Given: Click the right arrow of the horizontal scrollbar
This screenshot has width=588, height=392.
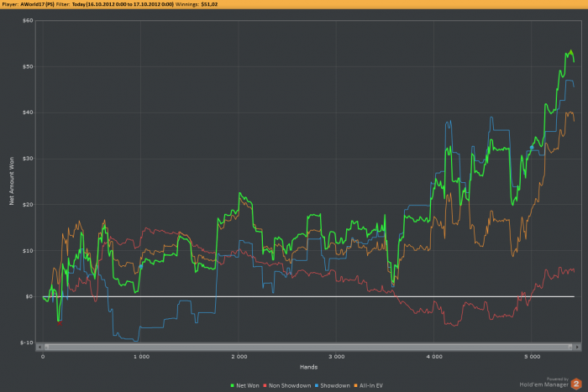Looking at the screenshot, I should tap(578, 347).
